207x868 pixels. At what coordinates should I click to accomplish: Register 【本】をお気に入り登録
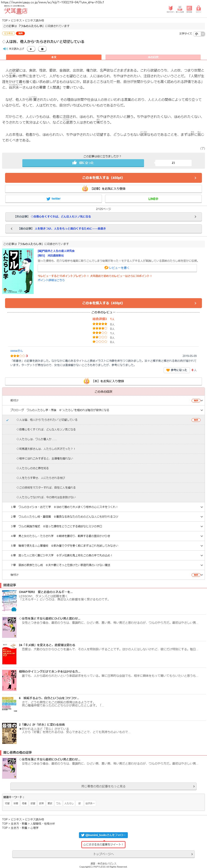104,381
